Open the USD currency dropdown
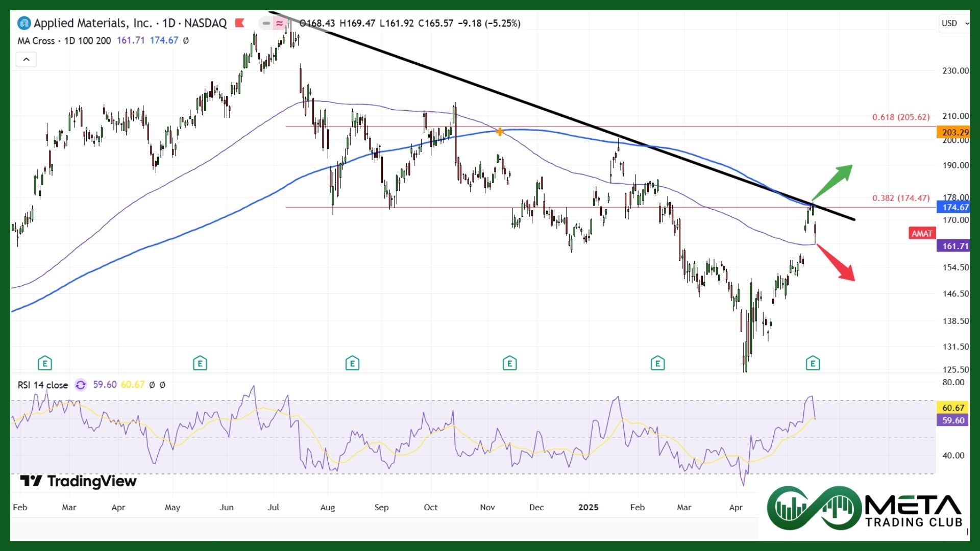 point(953,23)
